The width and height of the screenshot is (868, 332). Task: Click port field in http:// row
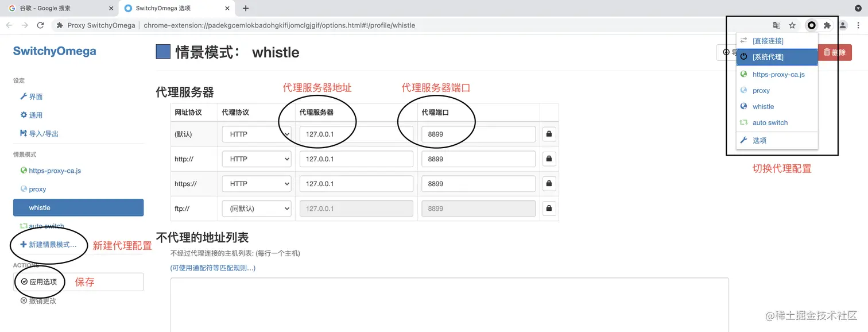point(479,159)
